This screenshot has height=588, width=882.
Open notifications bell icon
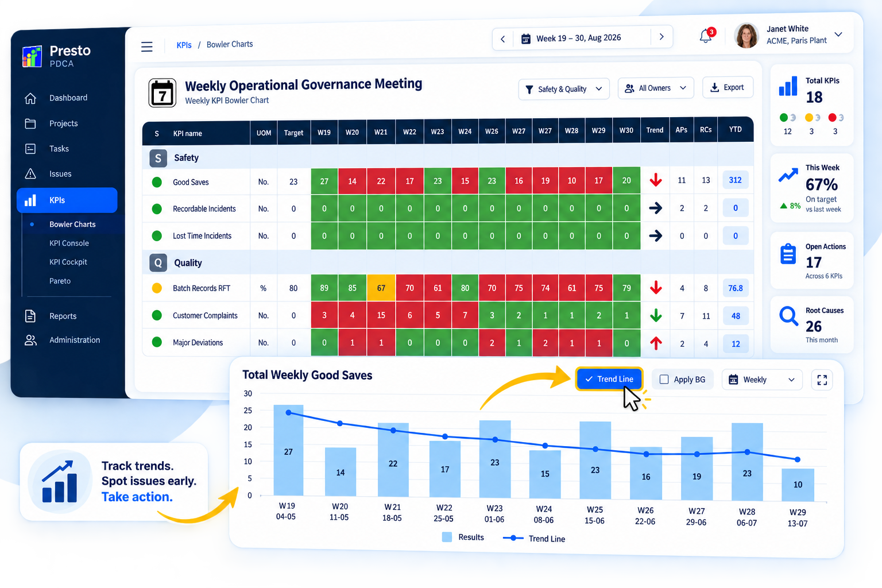click(706, 37)
